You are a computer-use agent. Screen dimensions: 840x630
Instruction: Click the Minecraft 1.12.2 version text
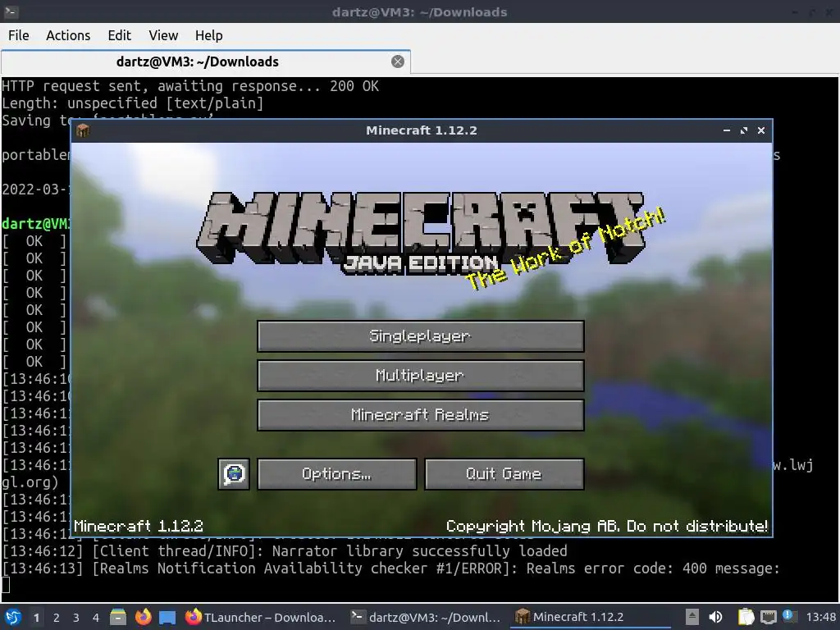[x=139, y=526]
